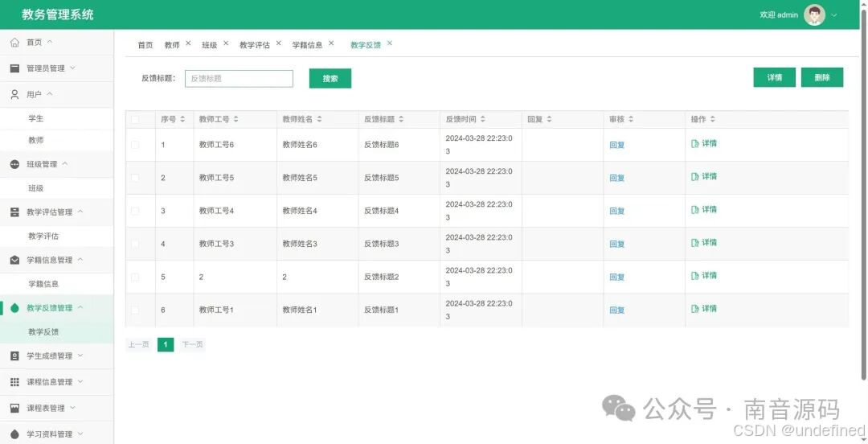
Task: Switch to the 首页 tab
Action: 145,45
